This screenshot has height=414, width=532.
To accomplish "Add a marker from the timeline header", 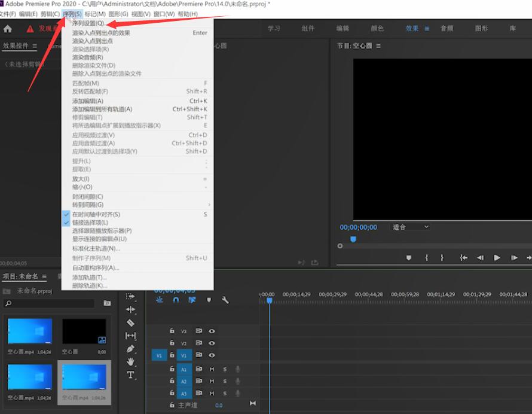I will pos(209,300).
